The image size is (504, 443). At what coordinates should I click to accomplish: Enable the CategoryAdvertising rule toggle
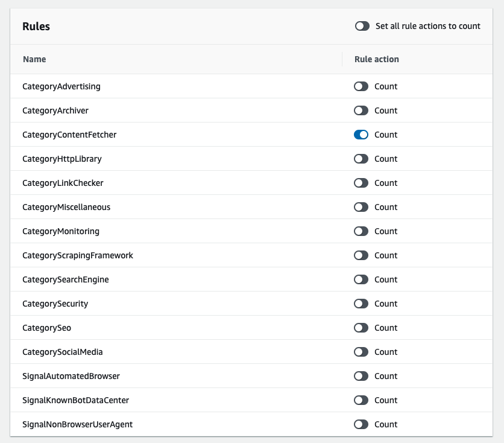pyautogui.click(x=361, y=86)
